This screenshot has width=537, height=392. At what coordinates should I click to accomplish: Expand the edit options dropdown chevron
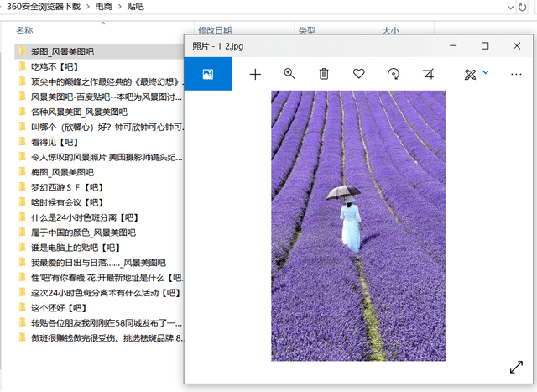[x=486, y=73]
